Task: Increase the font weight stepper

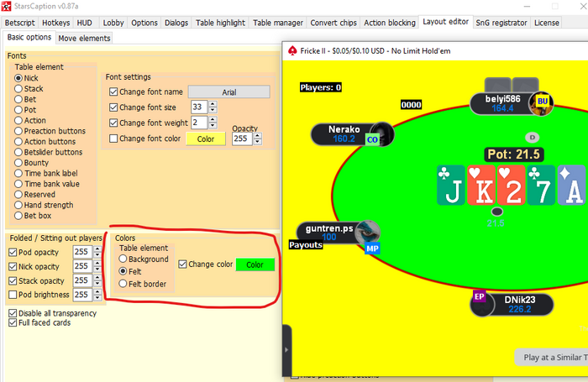Action: pos(213,119)
